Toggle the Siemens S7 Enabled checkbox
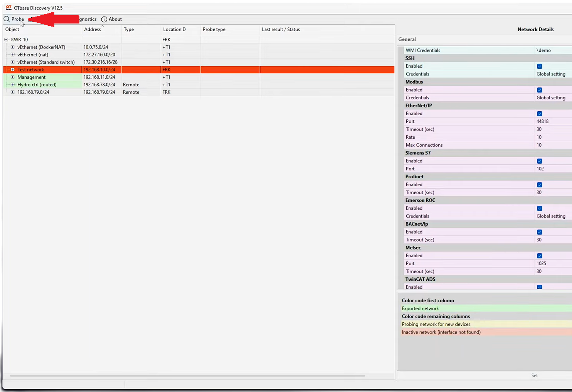 coord(540,161)
